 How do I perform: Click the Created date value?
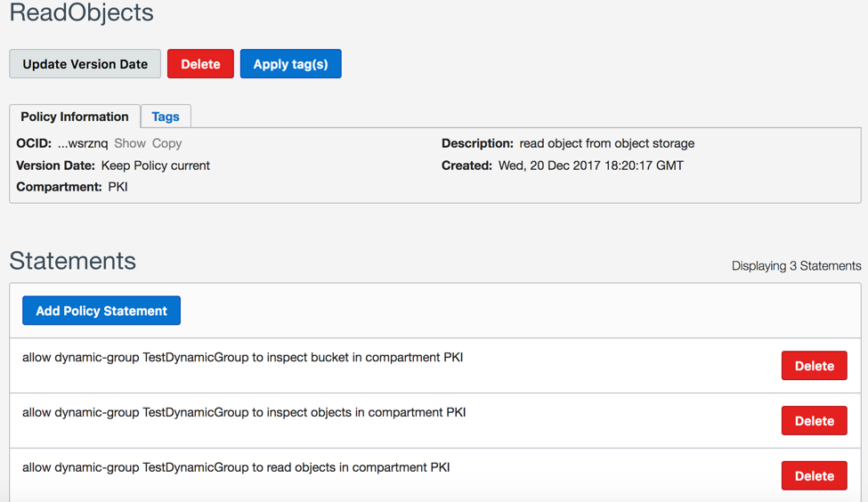tap(591, 166)
